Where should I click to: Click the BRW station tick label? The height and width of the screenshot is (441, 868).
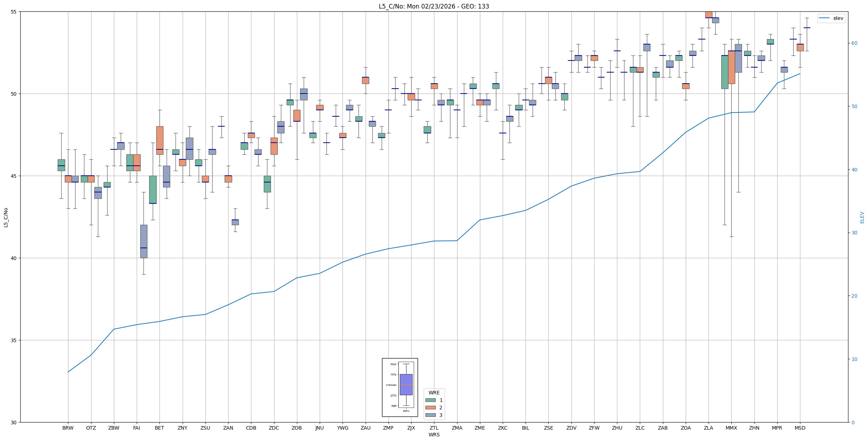(68, 428)
